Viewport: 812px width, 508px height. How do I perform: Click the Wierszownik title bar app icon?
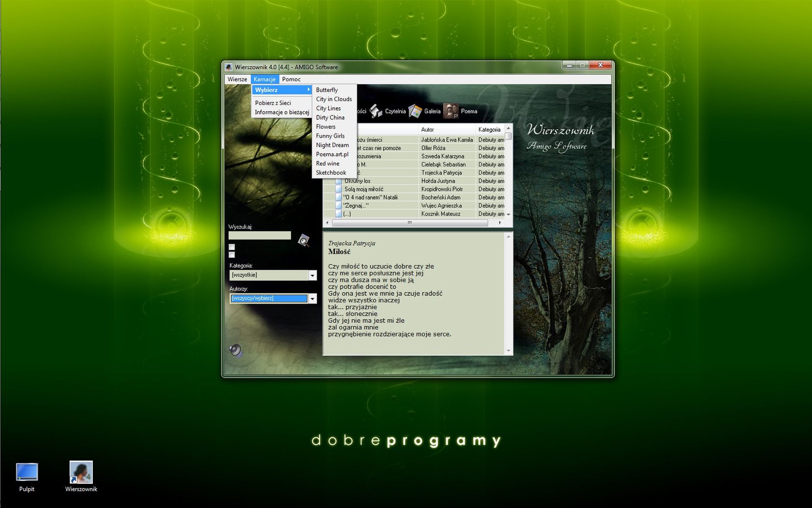point(229,67)
